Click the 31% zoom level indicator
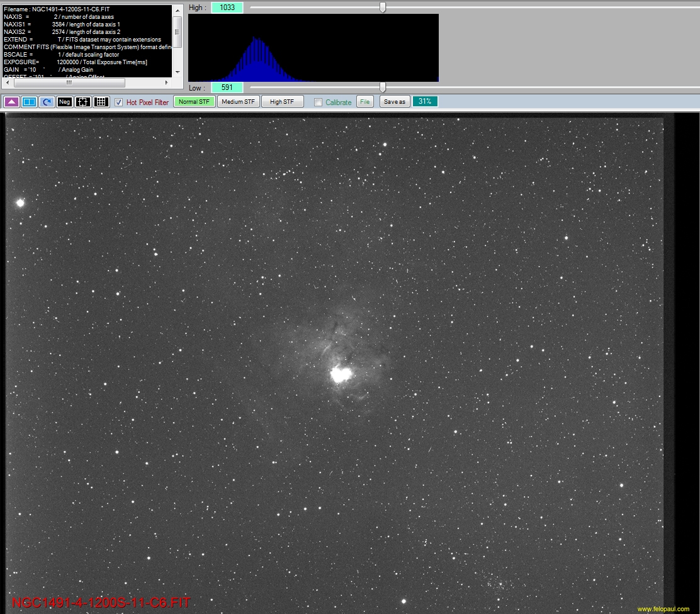 click(425, 102)
